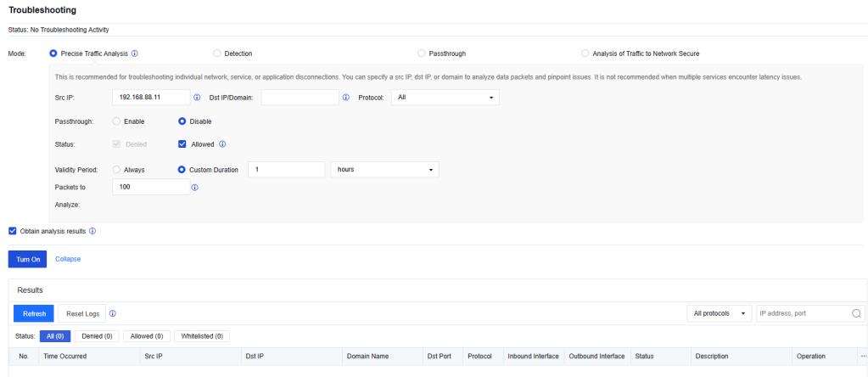Open the hours unit dropdown

pos(384,170)
